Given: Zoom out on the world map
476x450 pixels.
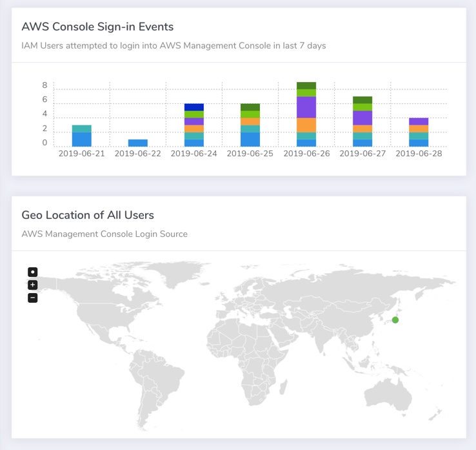Looking at the screenshot, I should pos(32,298).
